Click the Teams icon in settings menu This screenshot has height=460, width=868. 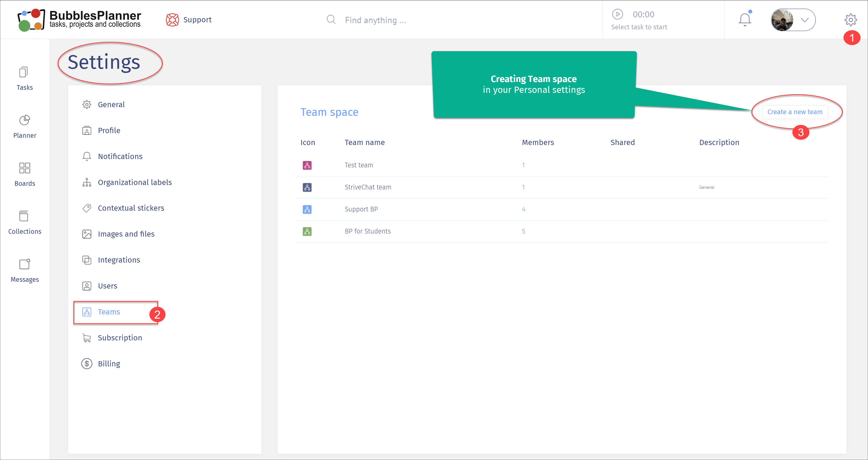tap(87, 312)
